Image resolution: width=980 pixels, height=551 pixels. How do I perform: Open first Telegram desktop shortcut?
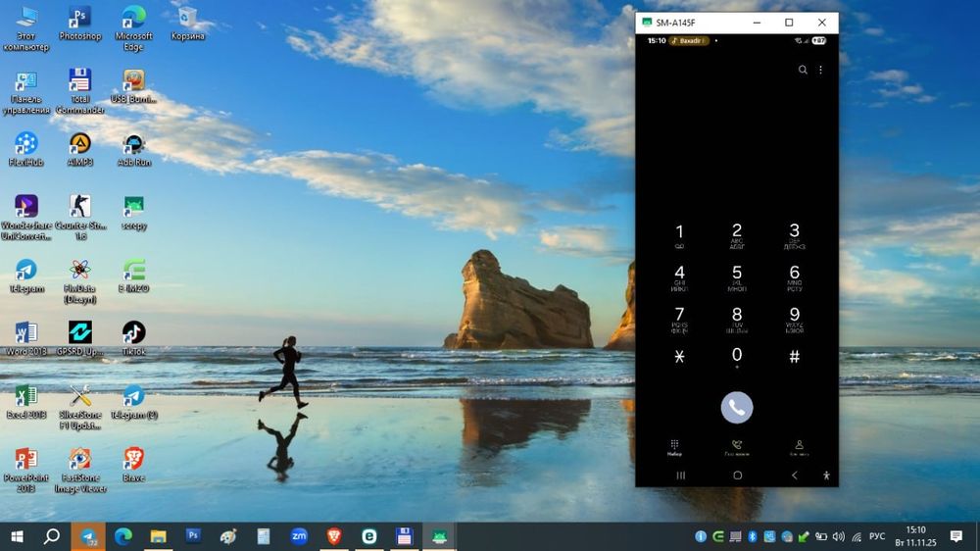click(26, 275)
